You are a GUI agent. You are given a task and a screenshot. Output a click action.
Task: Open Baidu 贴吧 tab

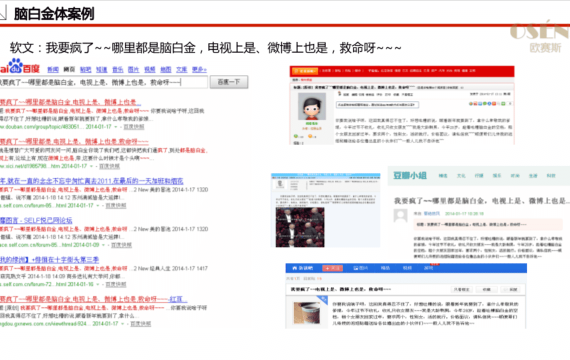(85, 69)
